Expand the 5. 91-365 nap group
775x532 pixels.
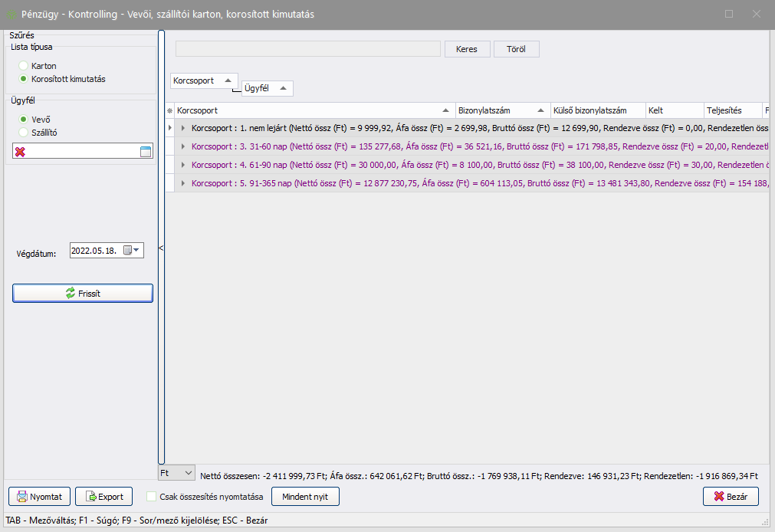pos(183,183)
